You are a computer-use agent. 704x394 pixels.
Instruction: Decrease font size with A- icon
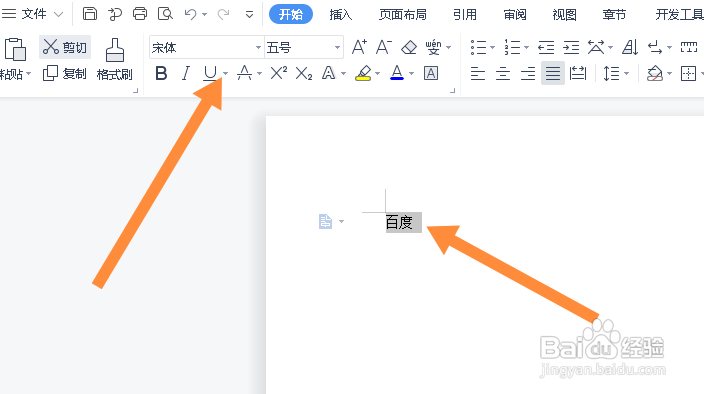tap(383, 47)
